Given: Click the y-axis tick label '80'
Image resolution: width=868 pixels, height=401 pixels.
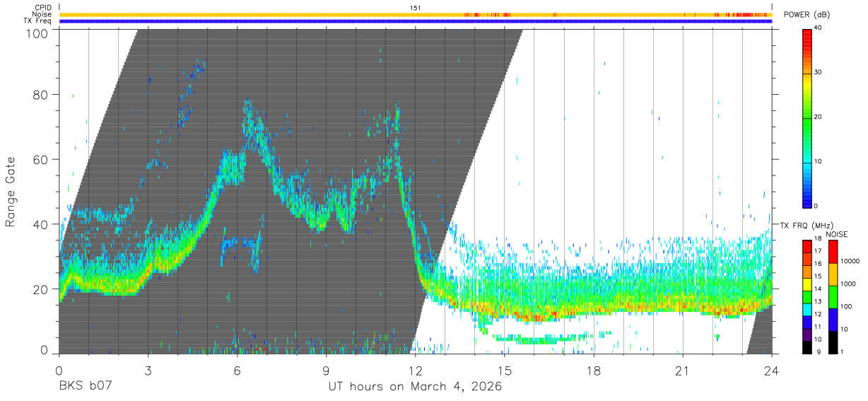Looking at the screenshot, I should click(x=42, y=94).
